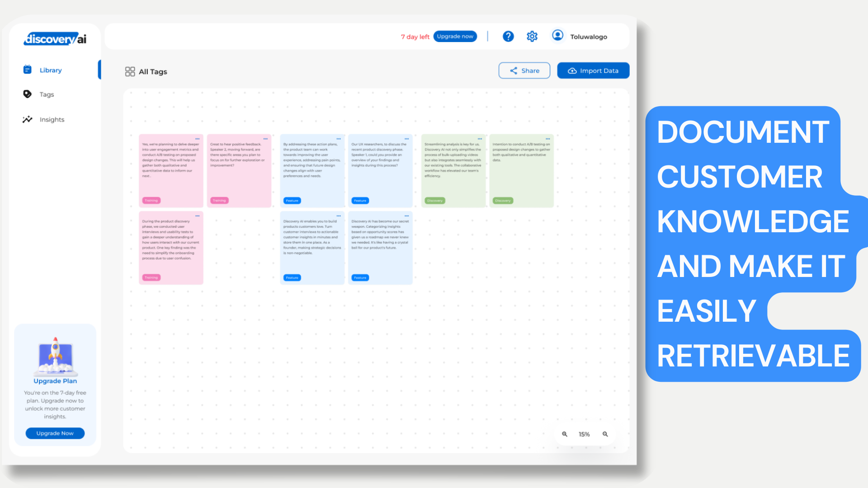This screenshot has height=488, width=868.
Task: Open the help question mark icon
Action: [508, 37]
